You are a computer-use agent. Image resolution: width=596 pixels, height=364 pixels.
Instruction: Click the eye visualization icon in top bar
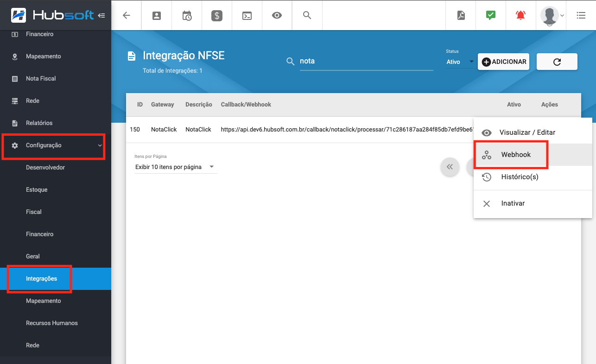(277, 15)
